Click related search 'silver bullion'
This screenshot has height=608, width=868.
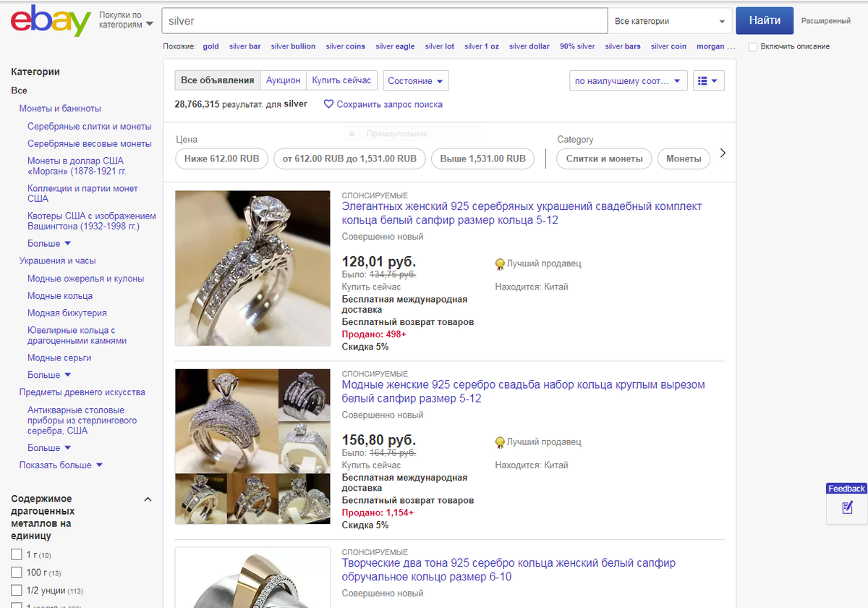(293, 46)
